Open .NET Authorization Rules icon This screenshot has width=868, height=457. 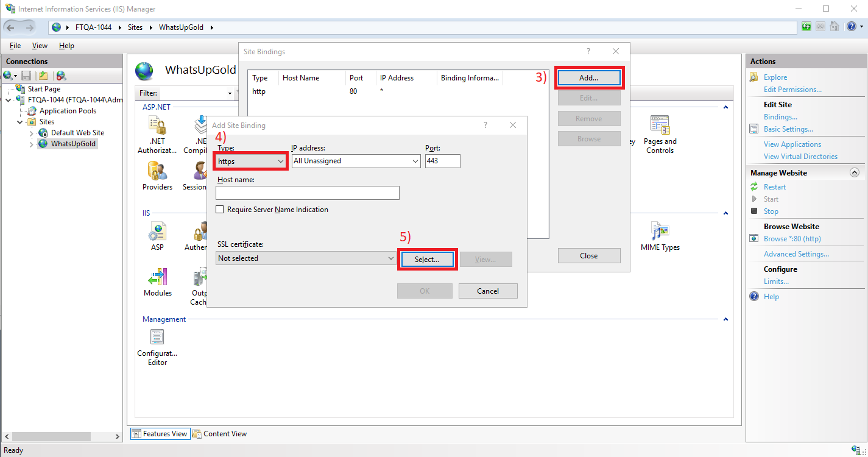157,135
